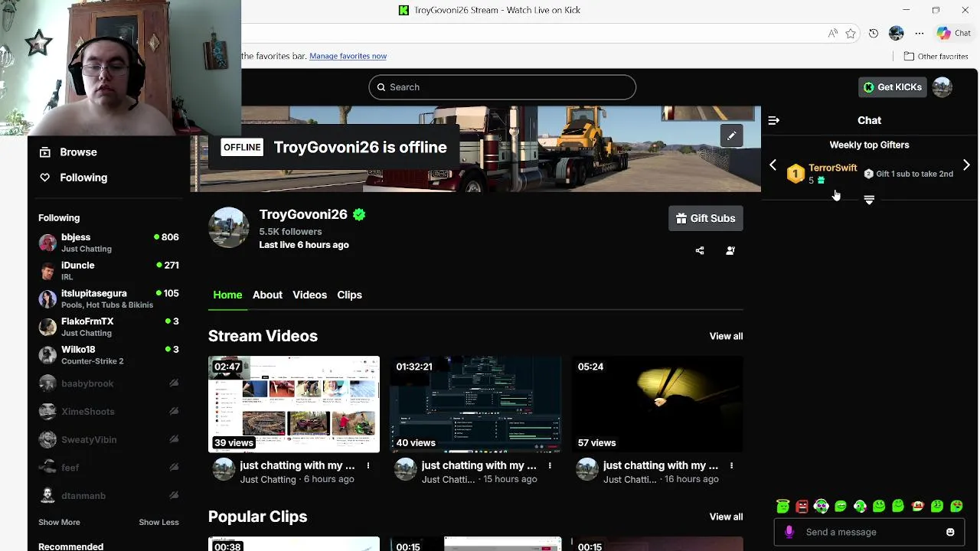The image size is (980, 551).
Task: Open offline XimeShoots channel
Action: (x=109, y=412)
